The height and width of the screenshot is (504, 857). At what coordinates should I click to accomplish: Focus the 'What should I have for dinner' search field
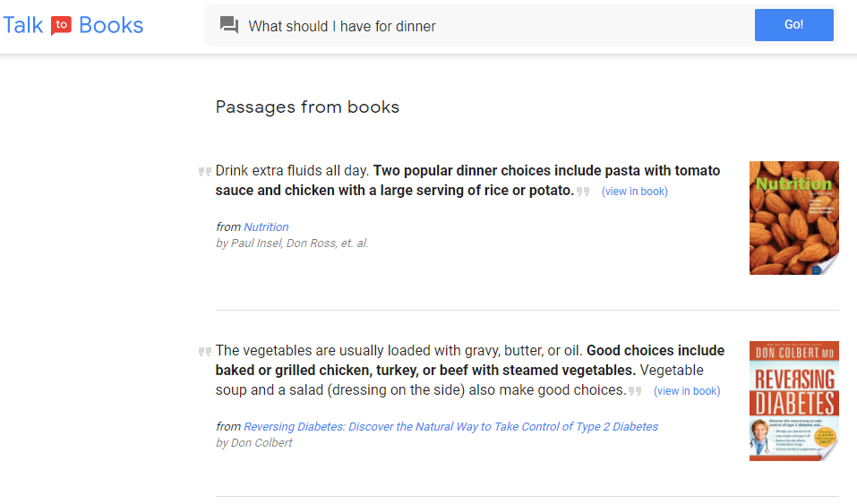pos(493,26)
